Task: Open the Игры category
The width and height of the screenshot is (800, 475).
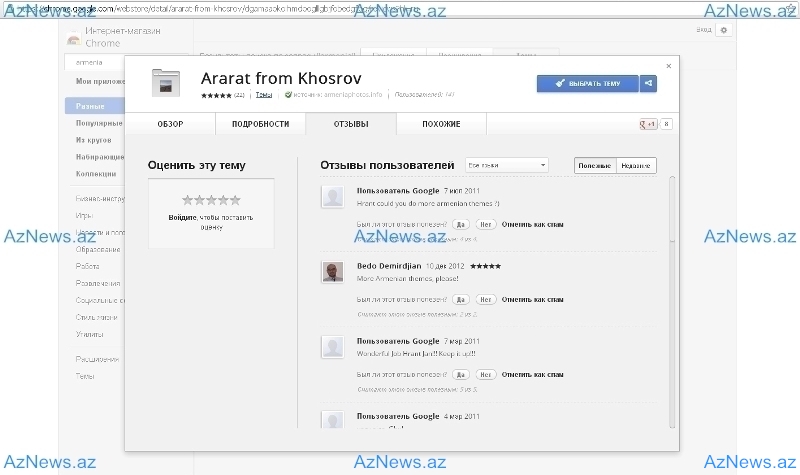Action: [x=84, y=215]
